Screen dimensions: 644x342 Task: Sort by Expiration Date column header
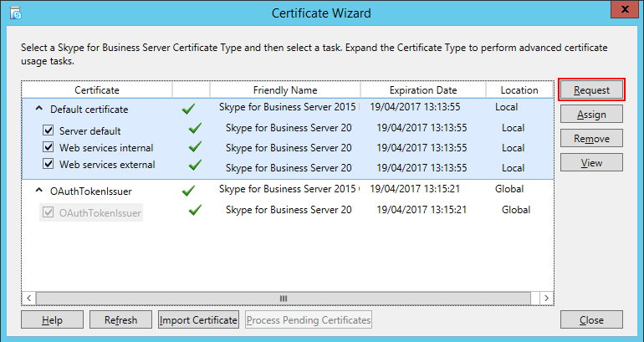click(x=423, y=90)
